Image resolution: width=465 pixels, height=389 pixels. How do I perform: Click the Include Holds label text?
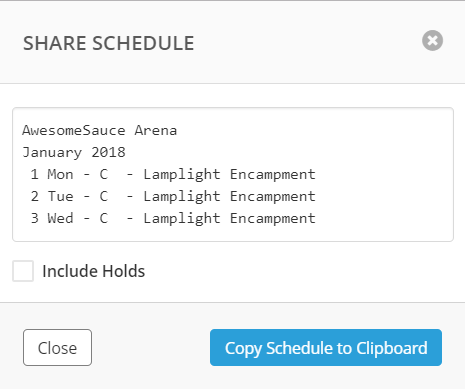click(94, 271)
